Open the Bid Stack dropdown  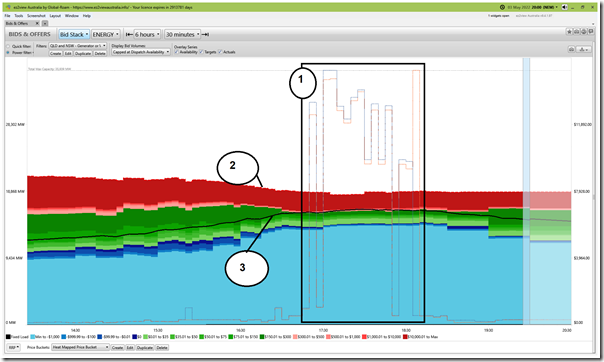tap(74, 34)
